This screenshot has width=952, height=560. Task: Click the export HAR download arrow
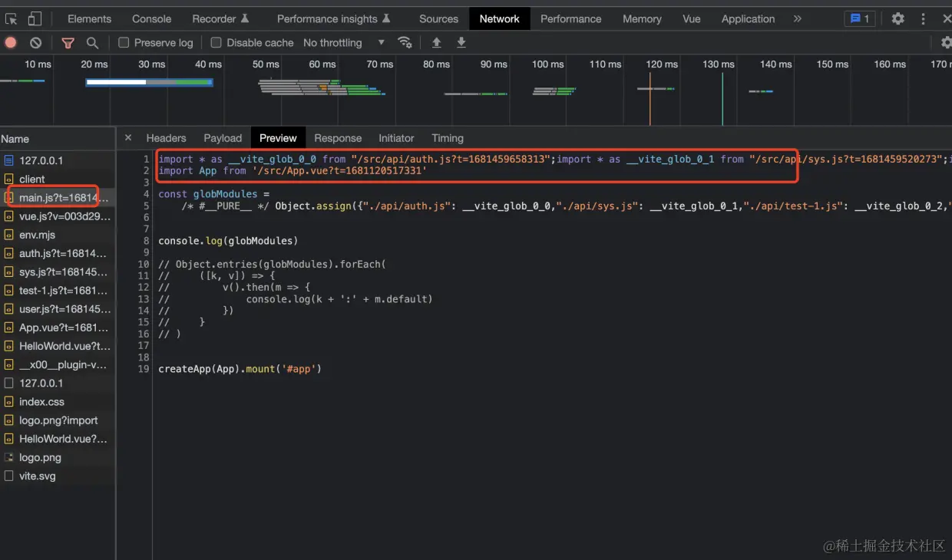coord(461,42)
